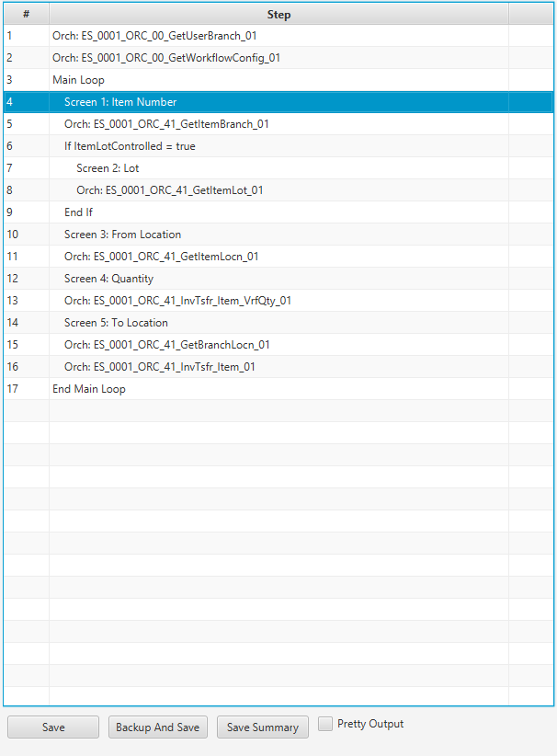Image resolution: width=557 pixels, height=756 pixels.
Task: Click Backup And Save button
Action: point(157,727)
